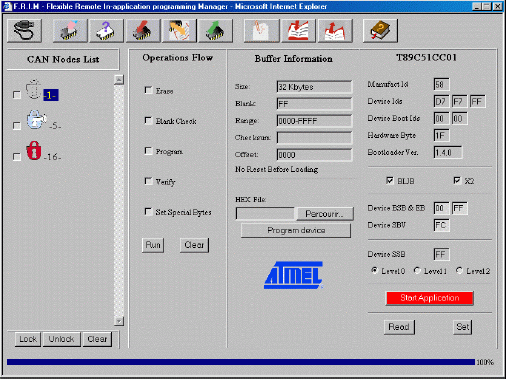506x380 pixels.
Task: Click the chip with question mark icon
Action: pyautogui.click(x=106, y=30)
